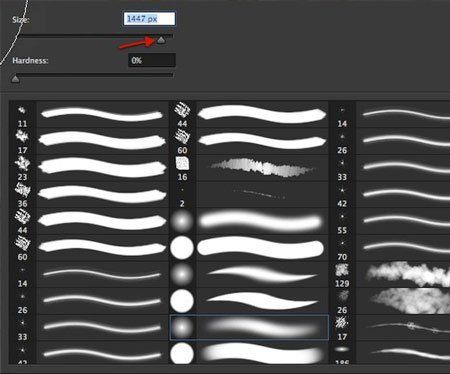Image resolution: width=450 pixels, height=374 pixels.
Task: Select the size 11 spatter brush preset
Action: tap(89, 115)
